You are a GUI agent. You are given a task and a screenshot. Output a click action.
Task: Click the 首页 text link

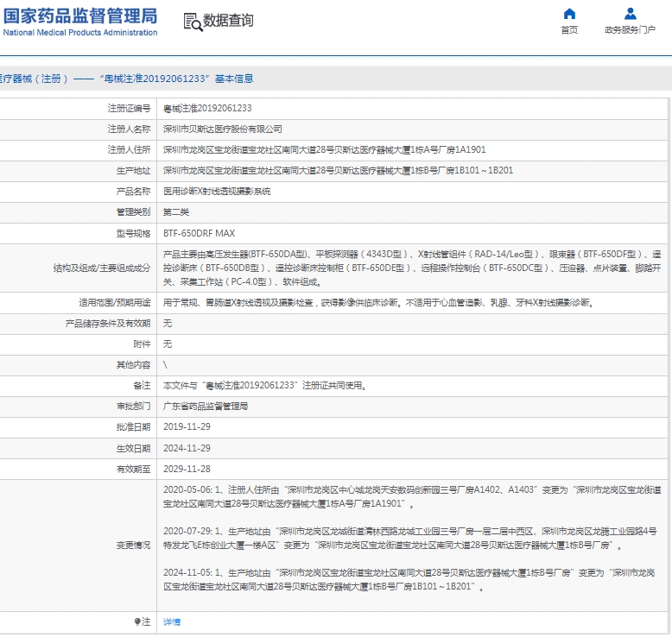(x=569, y=29)
